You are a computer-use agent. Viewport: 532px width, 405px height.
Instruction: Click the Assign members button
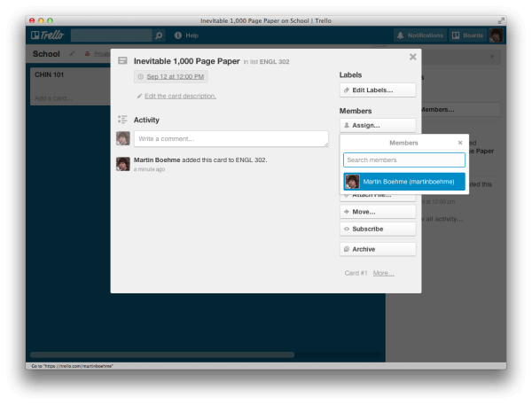click(x=378, y=126)
